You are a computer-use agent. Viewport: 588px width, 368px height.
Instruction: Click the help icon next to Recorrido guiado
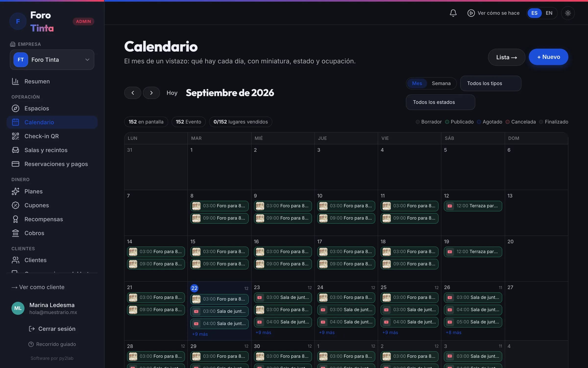coord(31,344)
